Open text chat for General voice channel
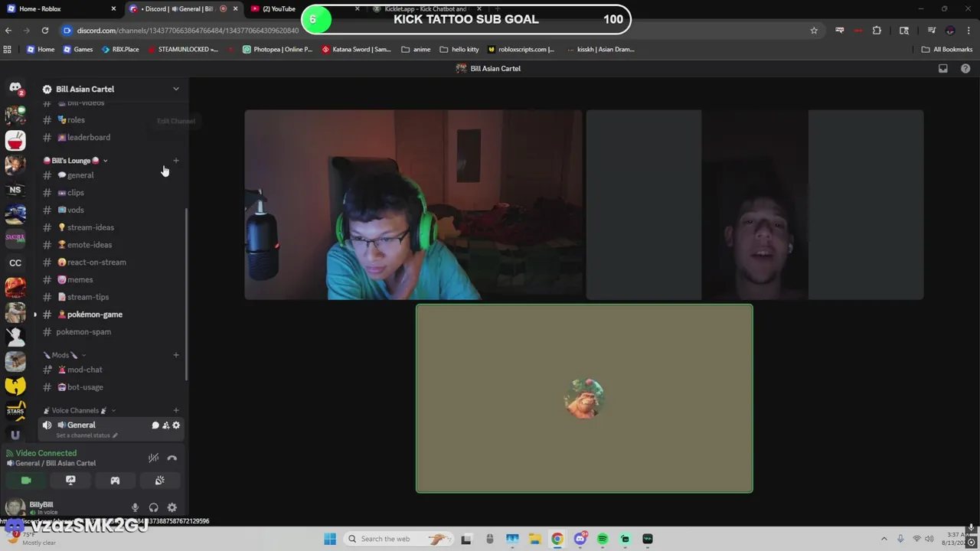980x551 pixels. (155, 425)
